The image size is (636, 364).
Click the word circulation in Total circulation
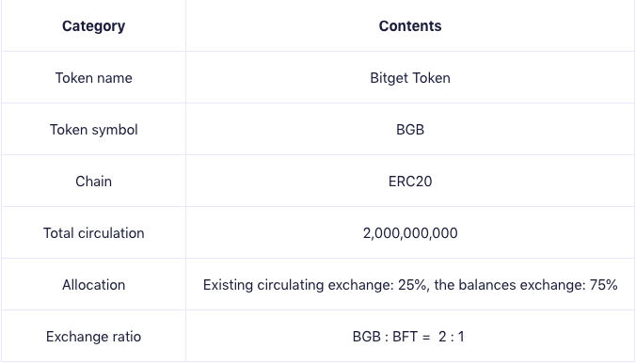pyautogui.click(x=111, y=233)
